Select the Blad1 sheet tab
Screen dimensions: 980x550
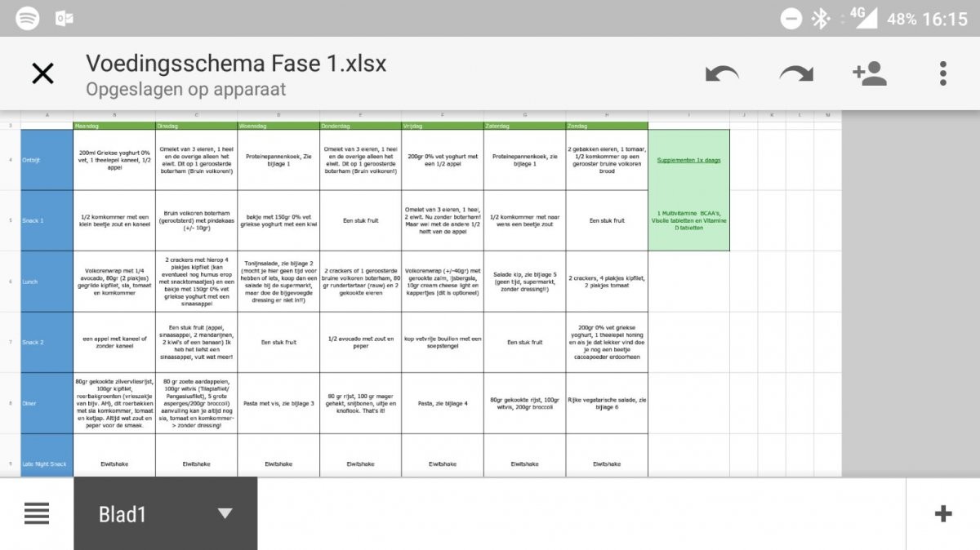pos(122,513)
